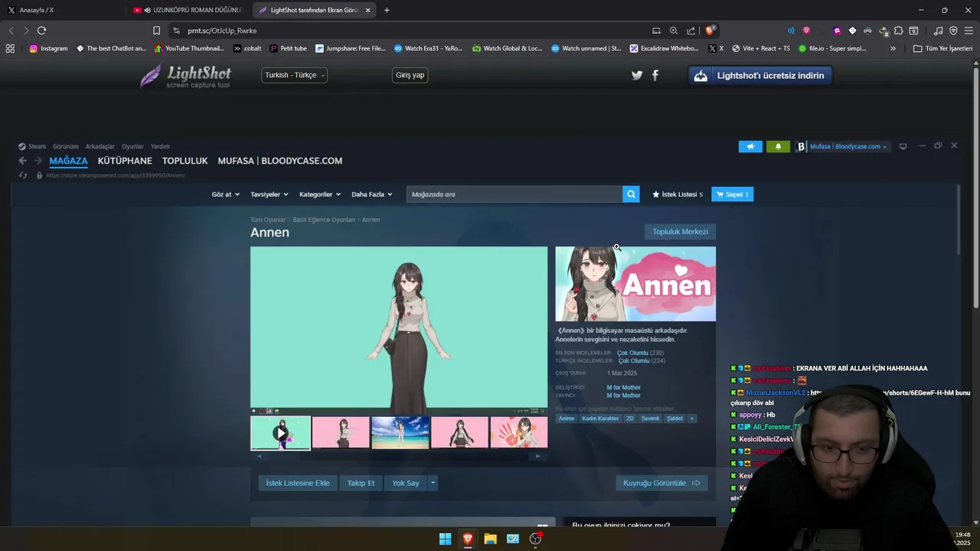Reload the browser page
Image resolution: width=980 pixels, height=551 pixels.
pyautogui.click(x=41, y=31)
